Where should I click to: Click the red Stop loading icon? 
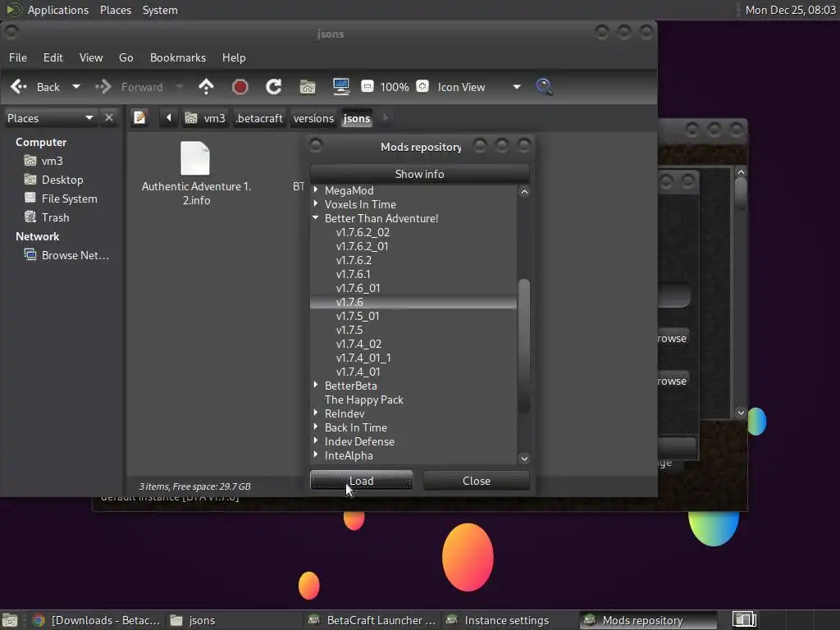click(x=240, y=87)
